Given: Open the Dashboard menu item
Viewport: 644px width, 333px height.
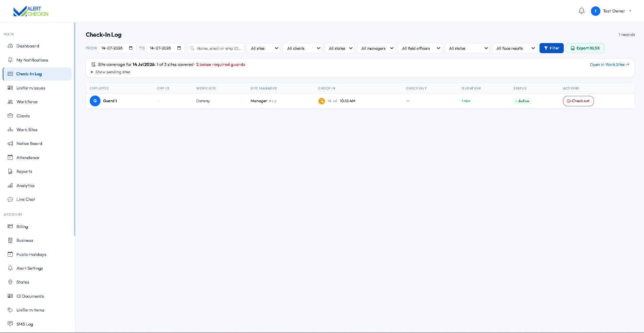Looking at the screenshot, I should pos(37,46).
